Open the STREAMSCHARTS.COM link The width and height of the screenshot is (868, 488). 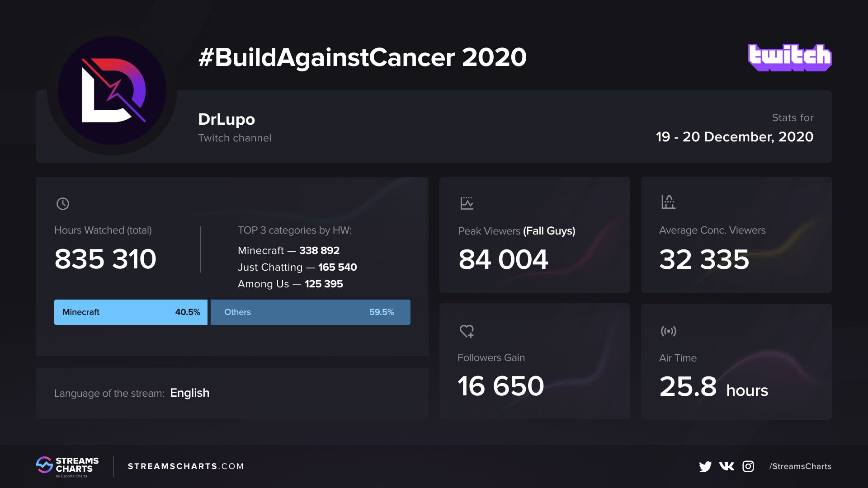pyautogui.click(x=186, y=466)
